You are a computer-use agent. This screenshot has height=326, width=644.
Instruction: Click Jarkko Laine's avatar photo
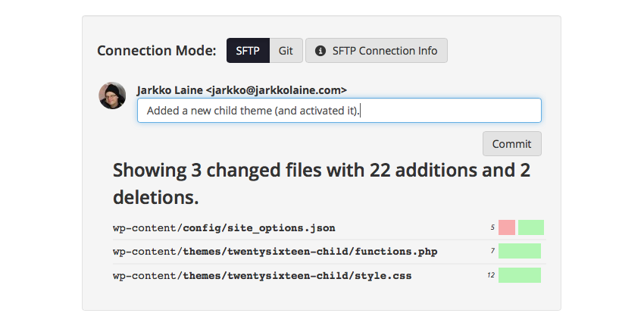coord(112,96)
